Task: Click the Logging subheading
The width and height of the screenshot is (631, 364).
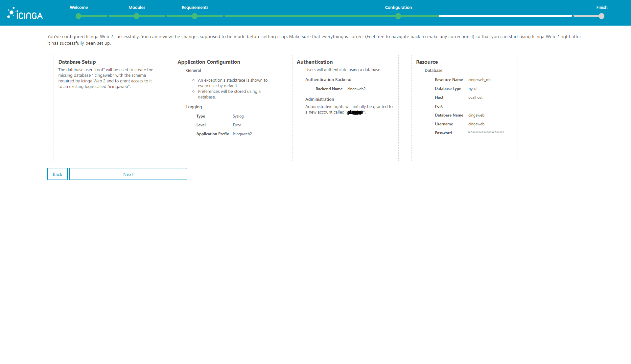Action: pos(194,107)
